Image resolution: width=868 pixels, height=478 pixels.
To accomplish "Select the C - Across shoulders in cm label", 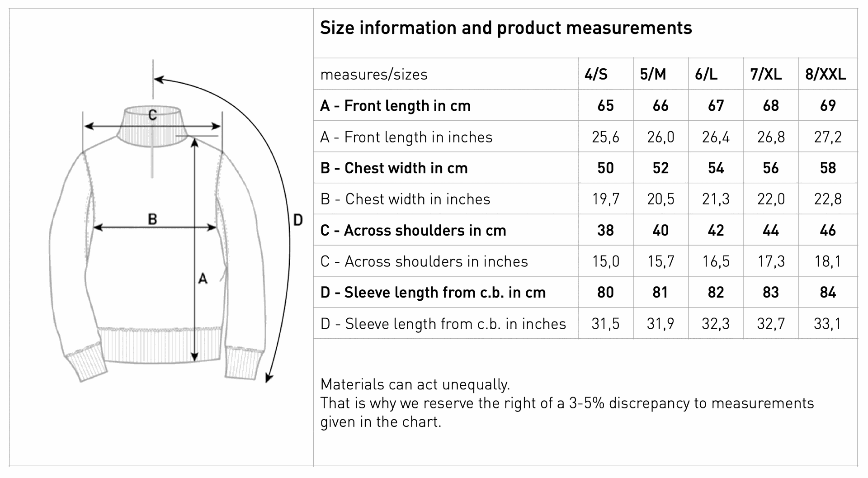I will click(413, 231).
